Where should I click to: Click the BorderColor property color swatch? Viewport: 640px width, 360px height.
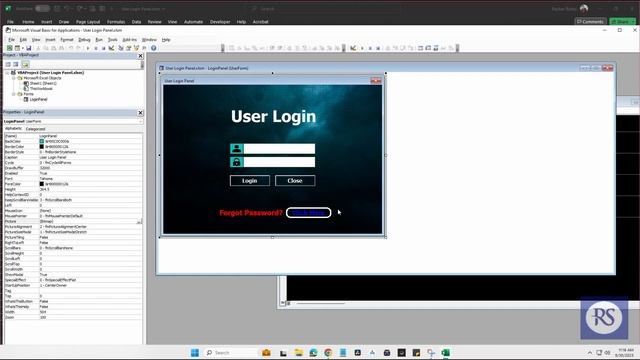[42, 147]
